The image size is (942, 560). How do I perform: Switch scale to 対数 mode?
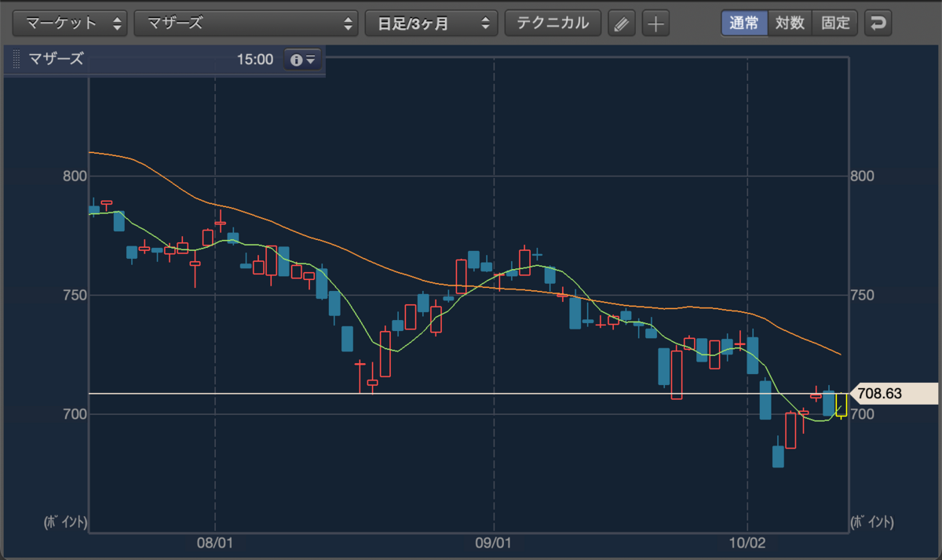click(790, 23)
